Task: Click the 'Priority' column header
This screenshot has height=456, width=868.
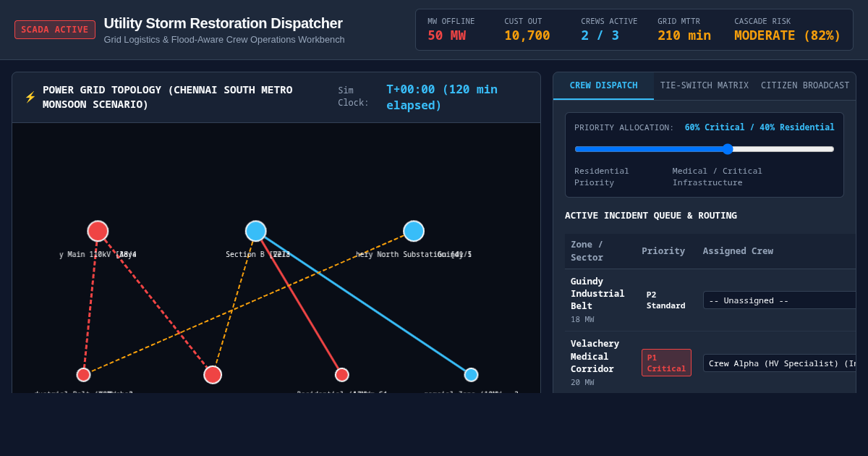Action: click(663, 250)
